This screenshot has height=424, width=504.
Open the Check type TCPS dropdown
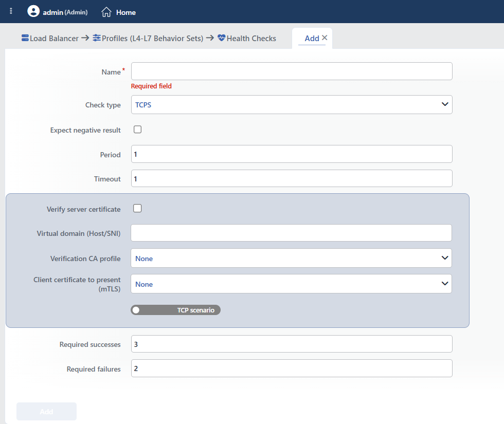pos(292,104)
